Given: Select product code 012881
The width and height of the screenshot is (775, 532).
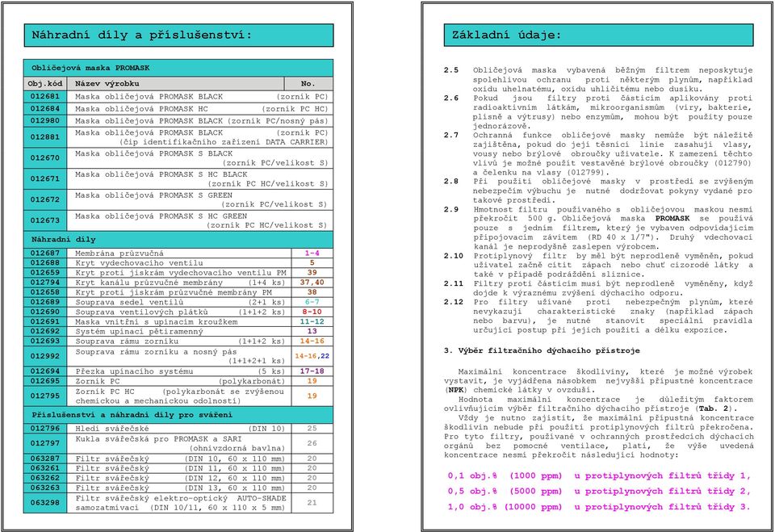Looking at the screenshot, I should (45, 137).
